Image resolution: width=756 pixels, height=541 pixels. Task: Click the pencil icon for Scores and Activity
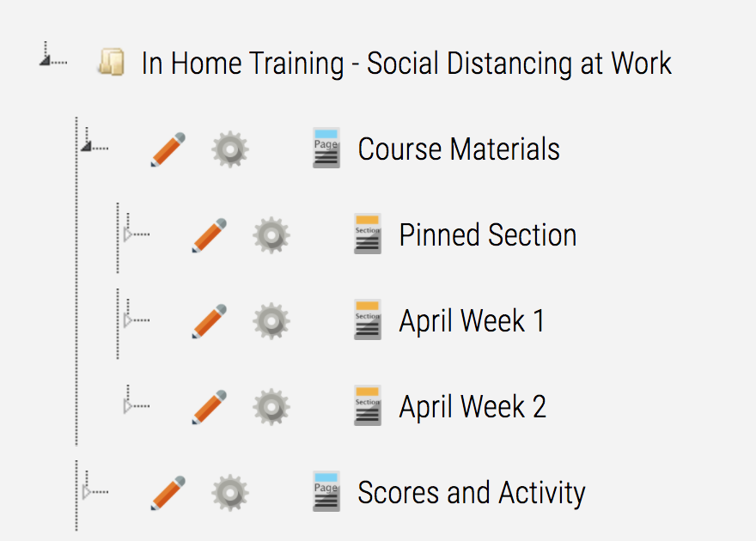(x=168, y=493)
